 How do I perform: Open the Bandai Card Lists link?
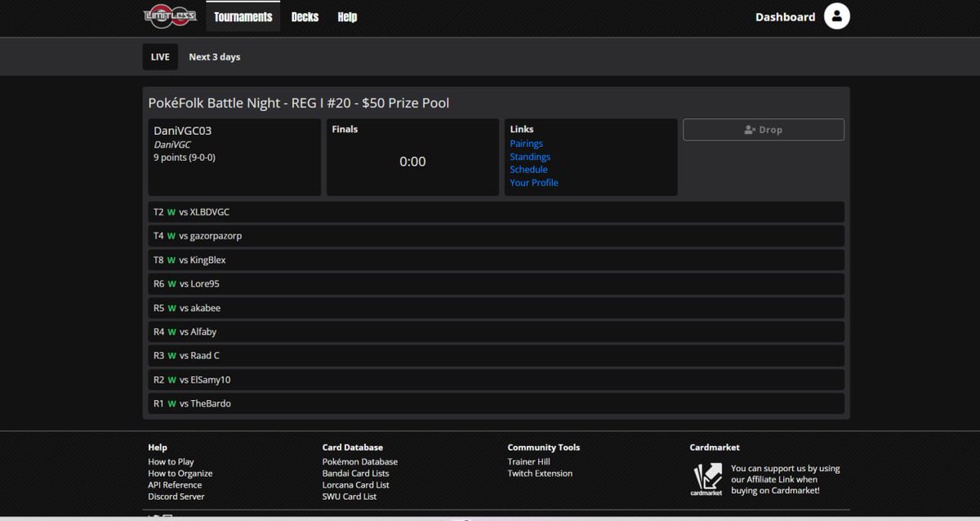click(356, 474)
